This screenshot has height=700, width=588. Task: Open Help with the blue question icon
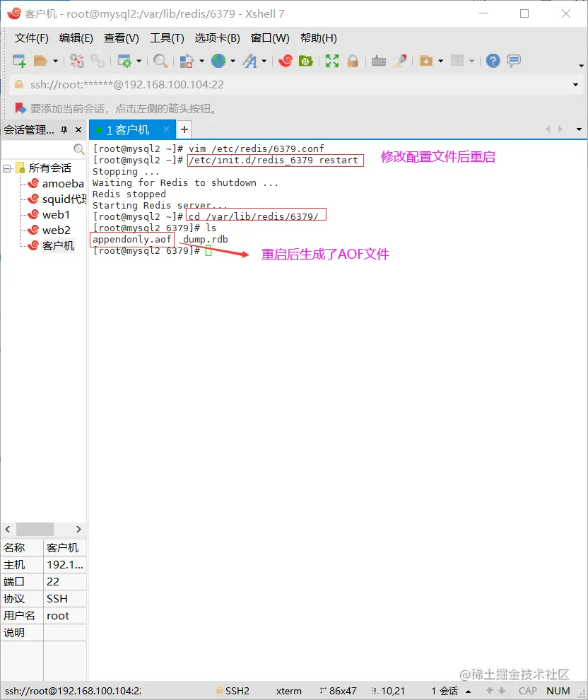click(493, 61)
